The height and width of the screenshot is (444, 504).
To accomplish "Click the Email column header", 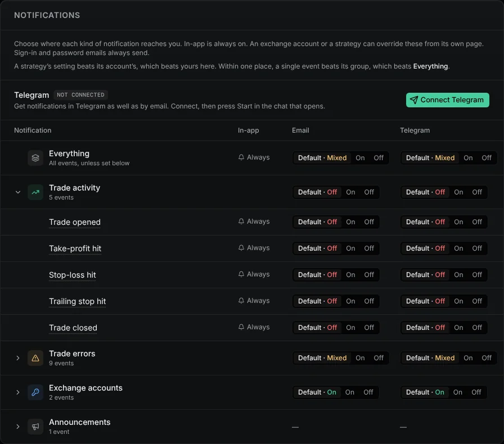I will coord(300,130).
